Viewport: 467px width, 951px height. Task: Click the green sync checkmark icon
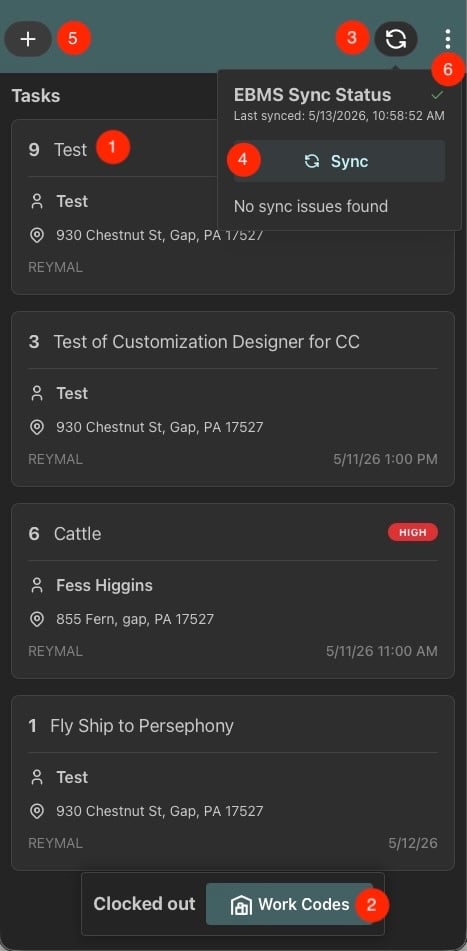point(437,95)
